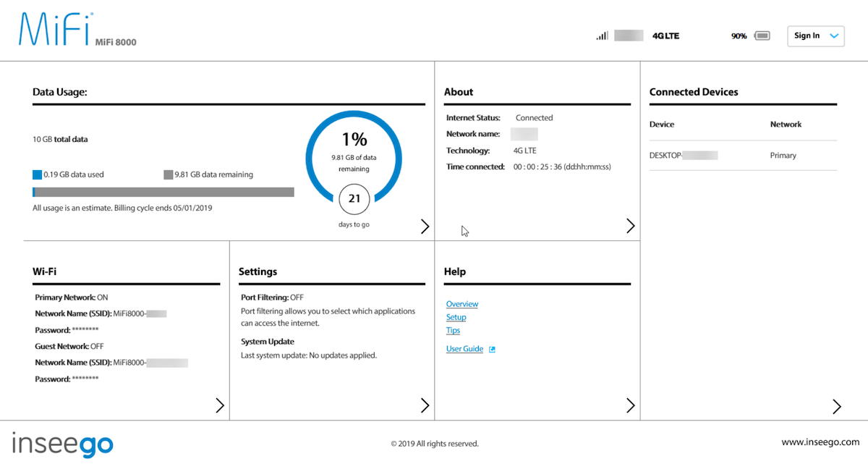868x464 pixels.
Task: Click the signal strength bars icon
Action: pos(602,35)
